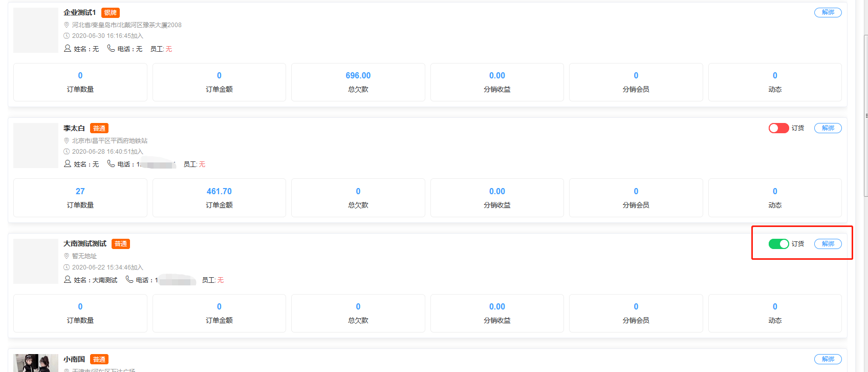868x372 pixels.
Task: Open 分销会员 box for 企业测试1
Action: tap(636, 82)
